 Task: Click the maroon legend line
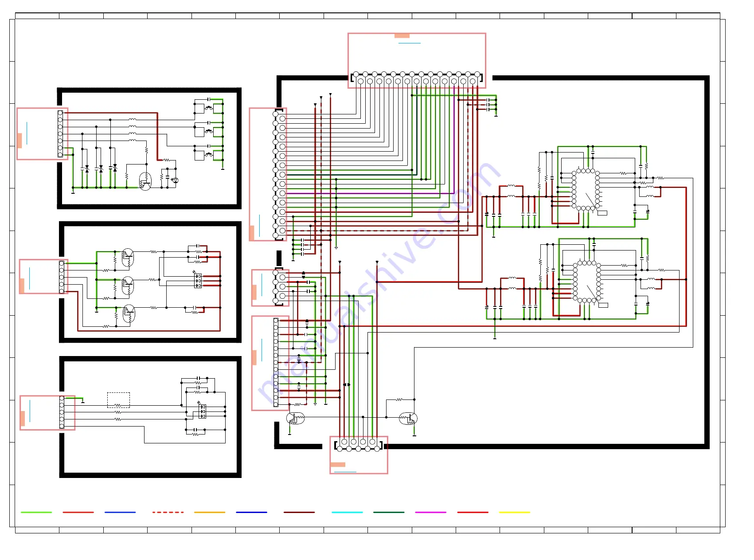pyautogui.click(x=299, y=512)
